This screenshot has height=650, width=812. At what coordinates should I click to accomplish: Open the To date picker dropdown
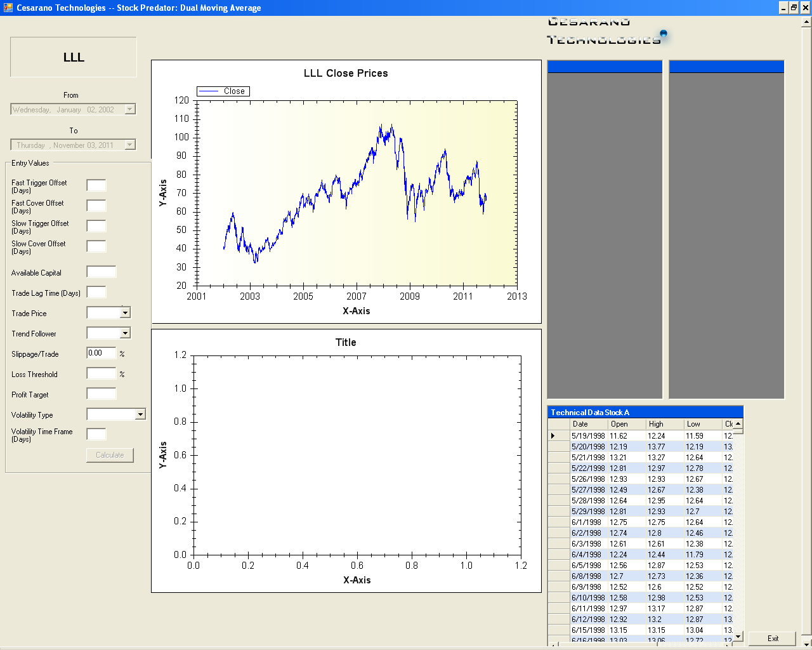(x=129, y=145)
